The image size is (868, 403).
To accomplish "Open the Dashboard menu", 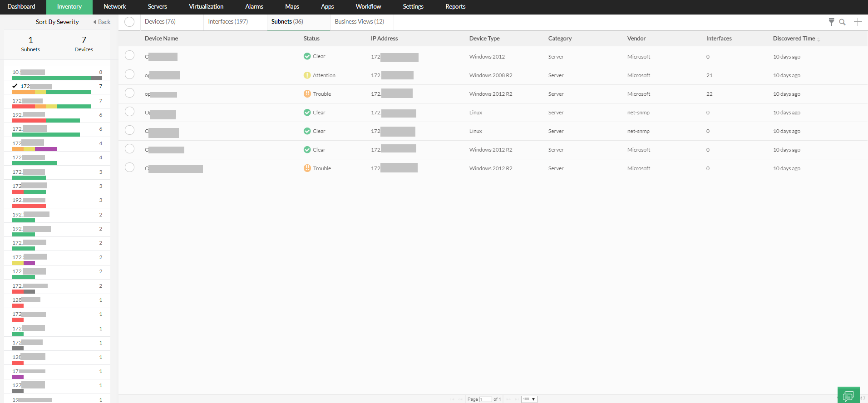I will (21, 7).
